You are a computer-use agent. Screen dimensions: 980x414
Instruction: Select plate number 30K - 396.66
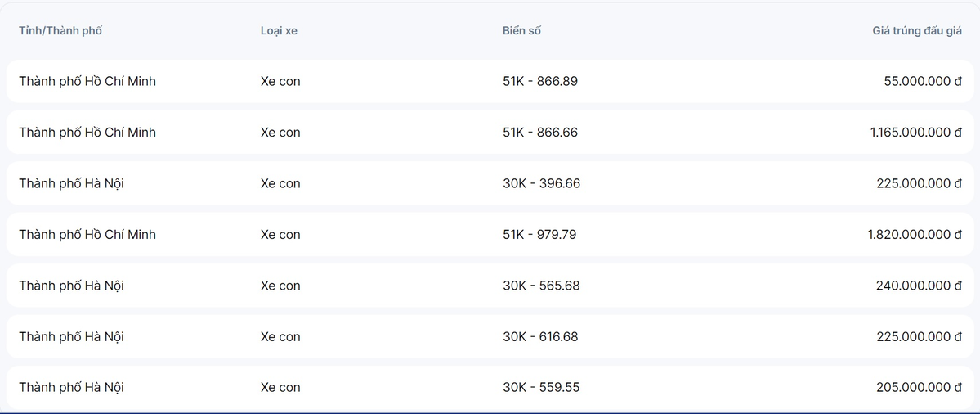[x=541, y=183]
